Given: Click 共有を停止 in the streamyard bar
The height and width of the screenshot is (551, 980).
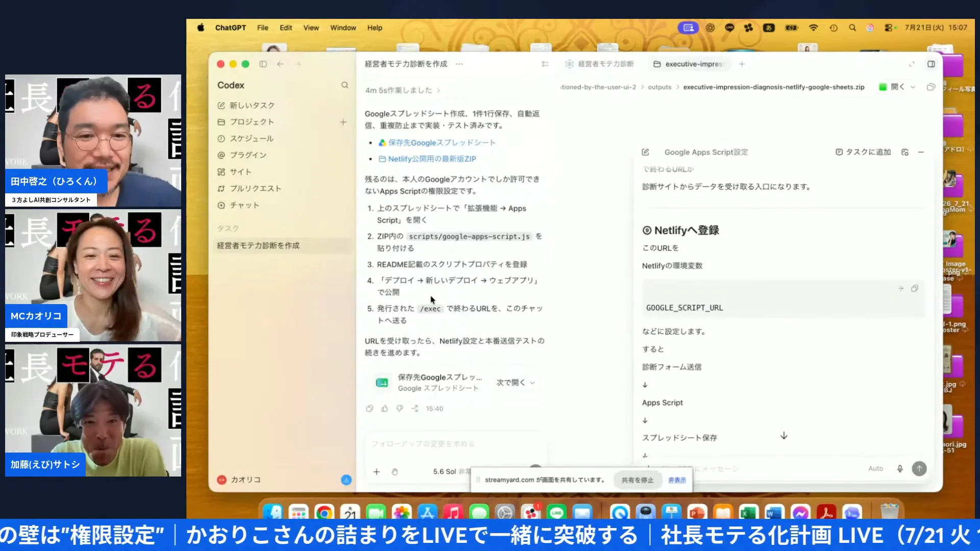Looking at the screenshot, I should pos(637,480).
